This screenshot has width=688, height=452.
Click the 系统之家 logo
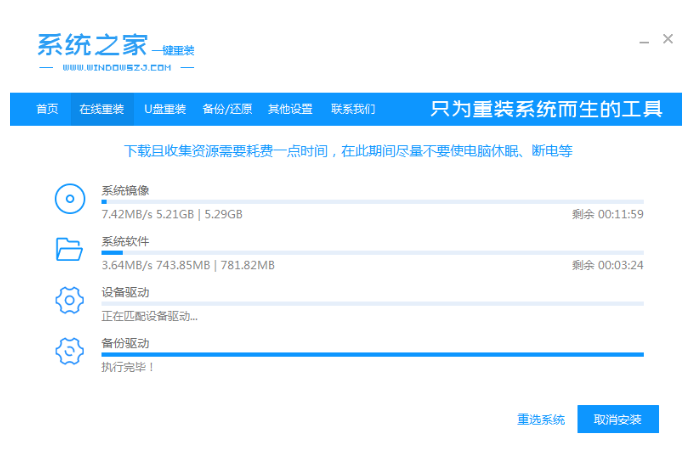pyautogui.click(x=116, y=51)
